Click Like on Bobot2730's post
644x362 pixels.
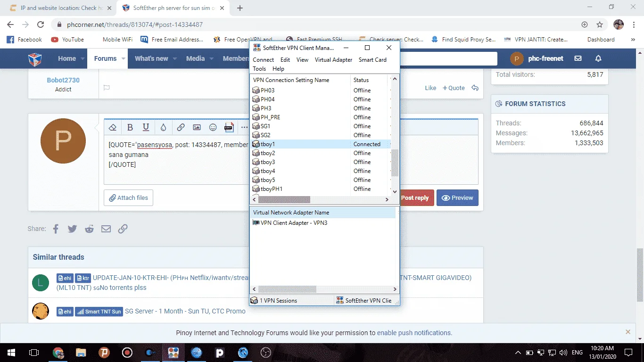[430, 88]
